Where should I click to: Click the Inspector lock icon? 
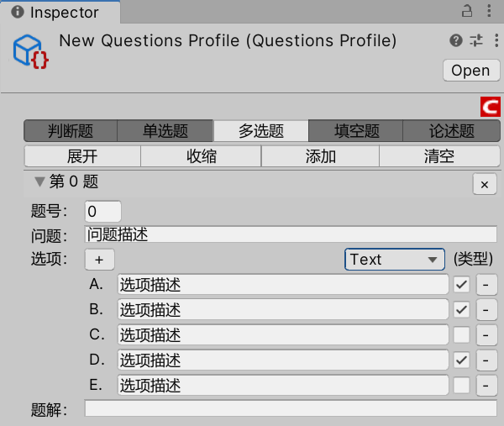pyautogui.click(x=467, y=11)
